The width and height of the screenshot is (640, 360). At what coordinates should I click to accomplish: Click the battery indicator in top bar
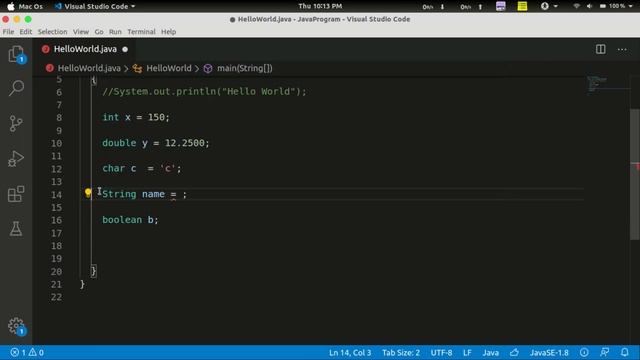click(612, 6)
